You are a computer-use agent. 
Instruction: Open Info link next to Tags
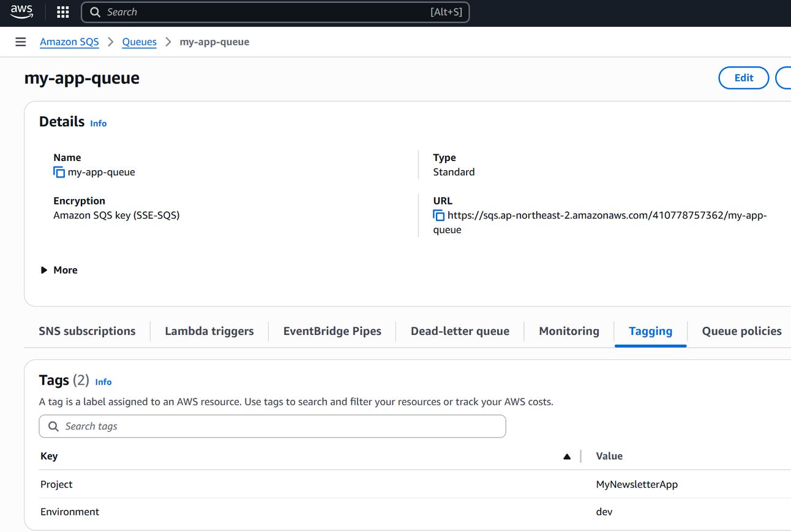coord(103,382)
